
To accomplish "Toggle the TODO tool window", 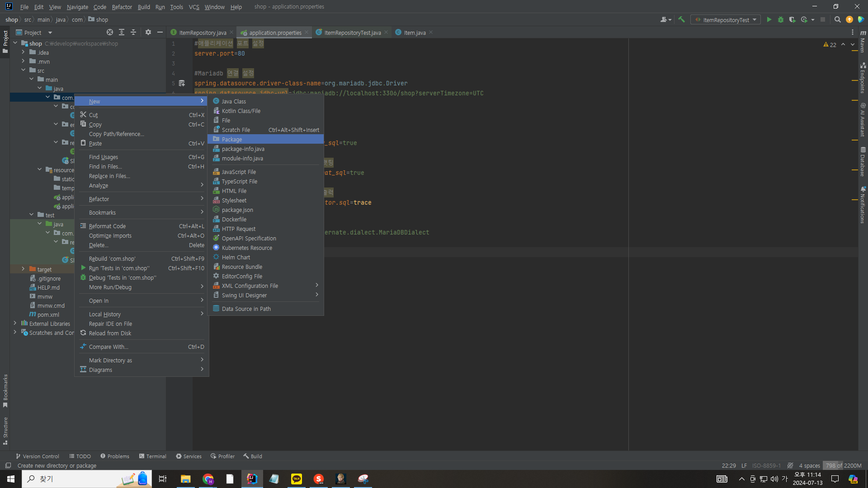I will (80, 456).
